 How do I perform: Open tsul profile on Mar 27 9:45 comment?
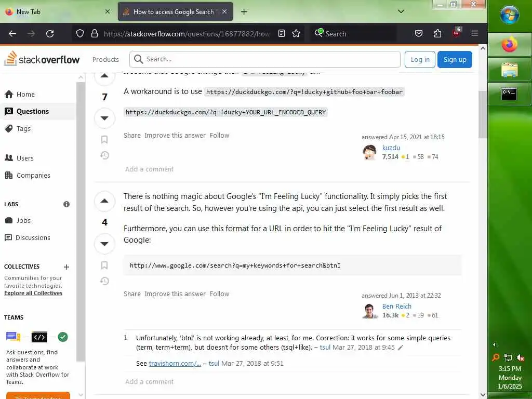pyautogui.click(x=325, y=348)
